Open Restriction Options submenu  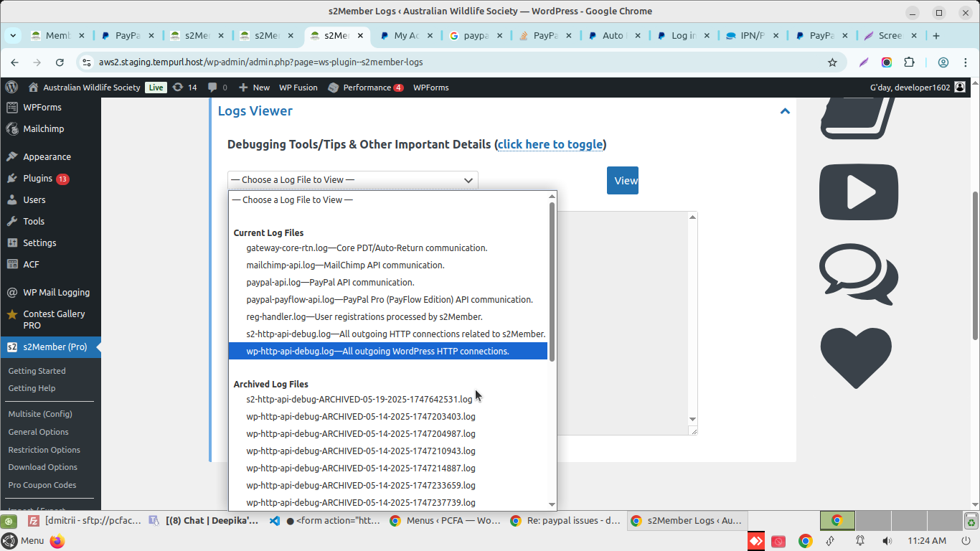click(44, 450)
